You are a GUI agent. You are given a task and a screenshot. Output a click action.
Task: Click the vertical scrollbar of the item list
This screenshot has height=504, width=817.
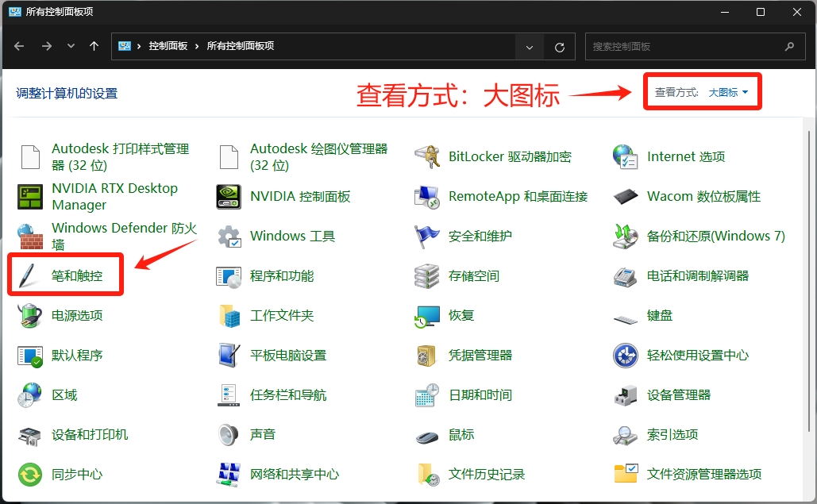tap(808, 281)
